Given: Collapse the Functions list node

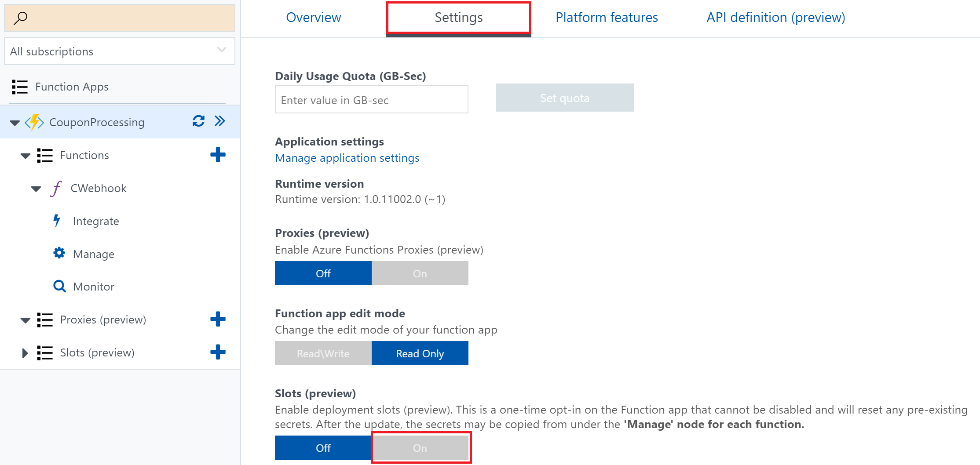Looking at the screenshot, I should 26,156.
